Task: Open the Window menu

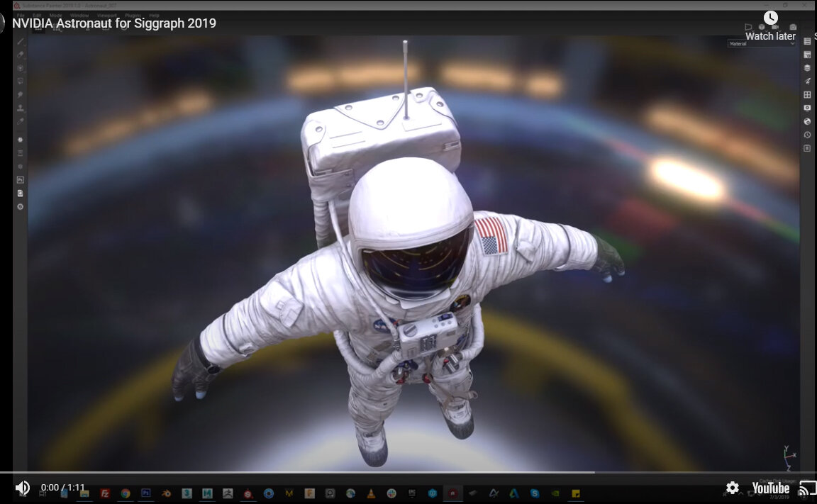Action: coord(79,16)
